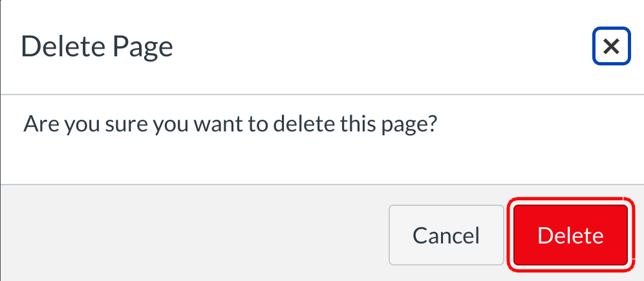The image size is (644, 281).
Task: Select the gray Cancel option
Action: pyautogui.click(x=446, y=236)
